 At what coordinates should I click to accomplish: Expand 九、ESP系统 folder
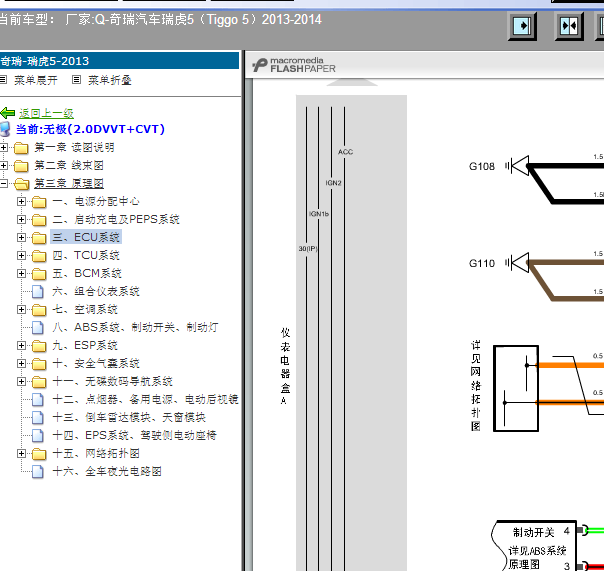[22, 346]
